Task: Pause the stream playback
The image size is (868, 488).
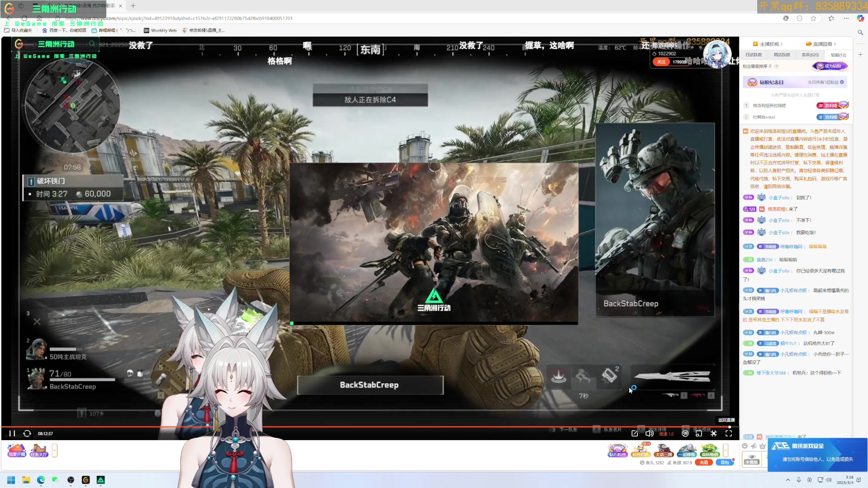Action: click(x=12, y=433)
